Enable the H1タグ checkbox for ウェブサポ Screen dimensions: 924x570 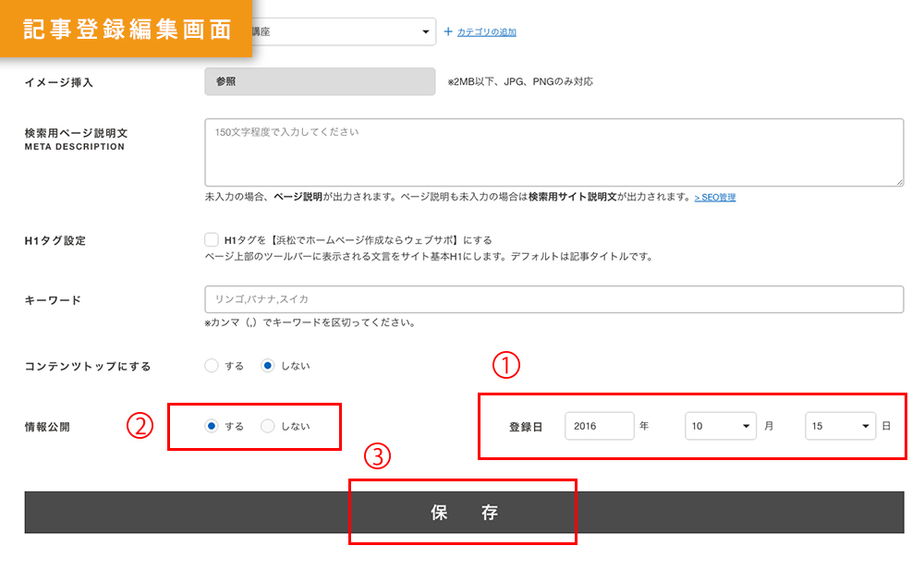click(x=212, y=239)
